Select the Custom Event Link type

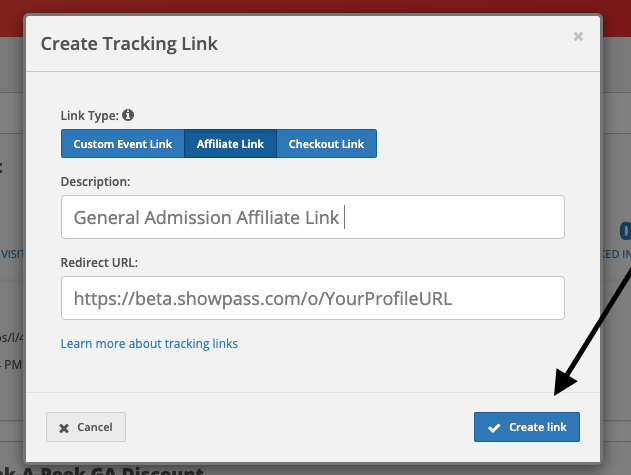click(123, 144)
